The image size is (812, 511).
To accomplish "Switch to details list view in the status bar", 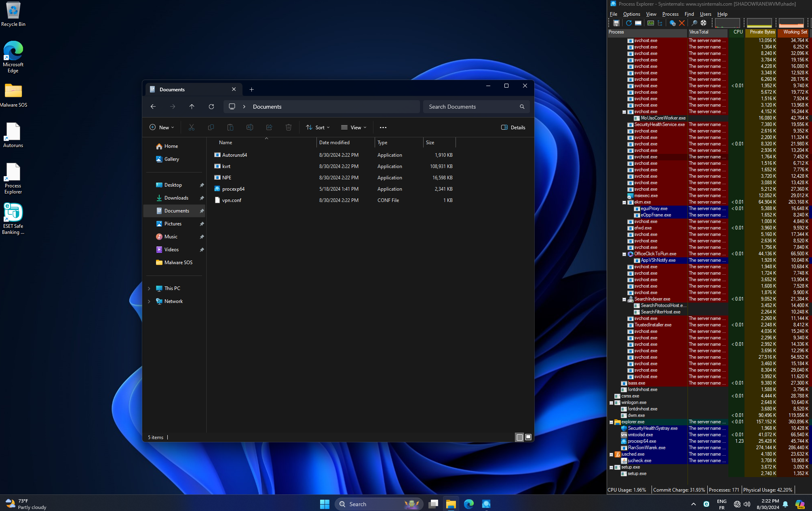I will point(519,437).
